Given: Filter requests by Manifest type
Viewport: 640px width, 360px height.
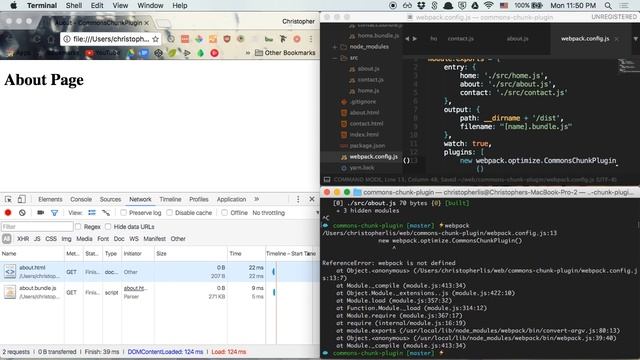Looking at the screenshot, I should click(x=154, y=239).
